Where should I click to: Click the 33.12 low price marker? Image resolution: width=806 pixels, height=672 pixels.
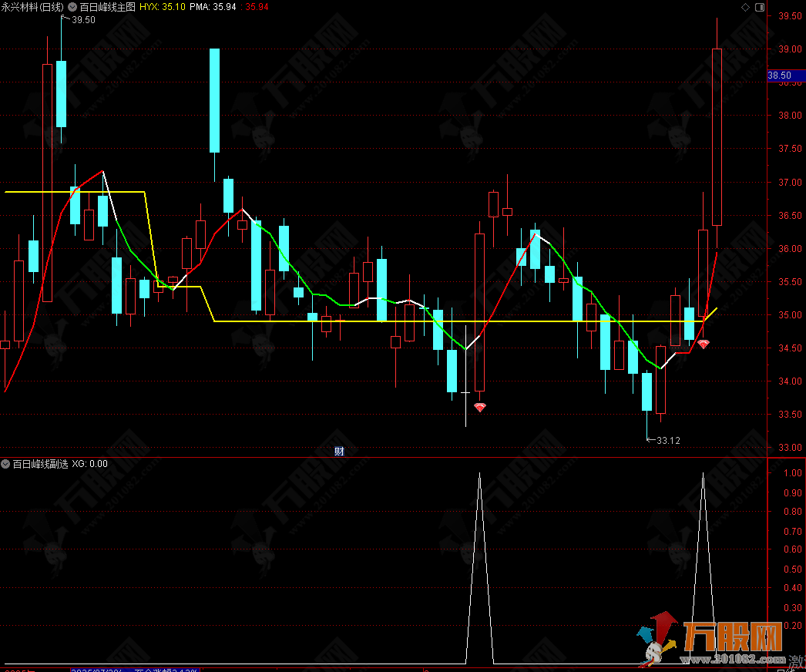(668, 440)
